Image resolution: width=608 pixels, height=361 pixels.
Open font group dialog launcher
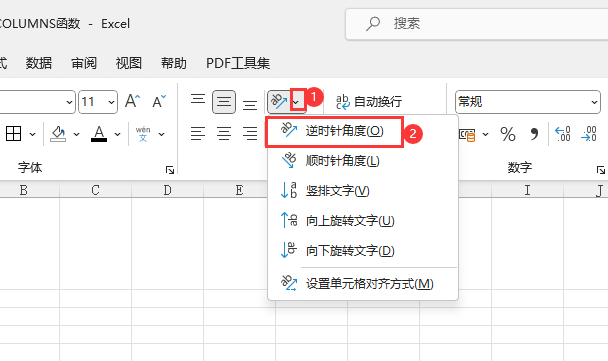(x=170, y=170)
